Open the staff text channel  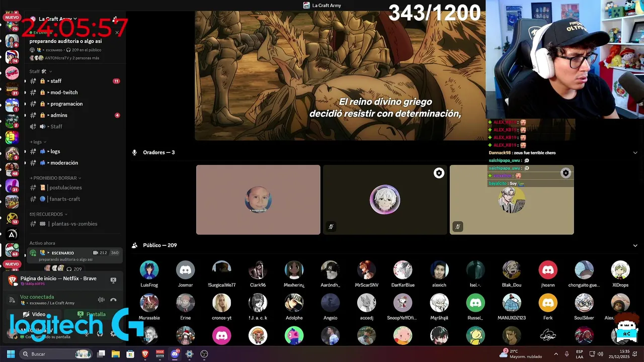(75, 81)
